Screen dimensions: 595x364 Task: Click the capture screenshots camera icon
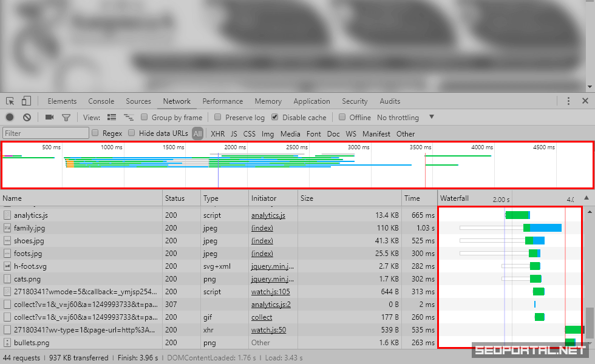pyautogui.click(x=49, y=117)
